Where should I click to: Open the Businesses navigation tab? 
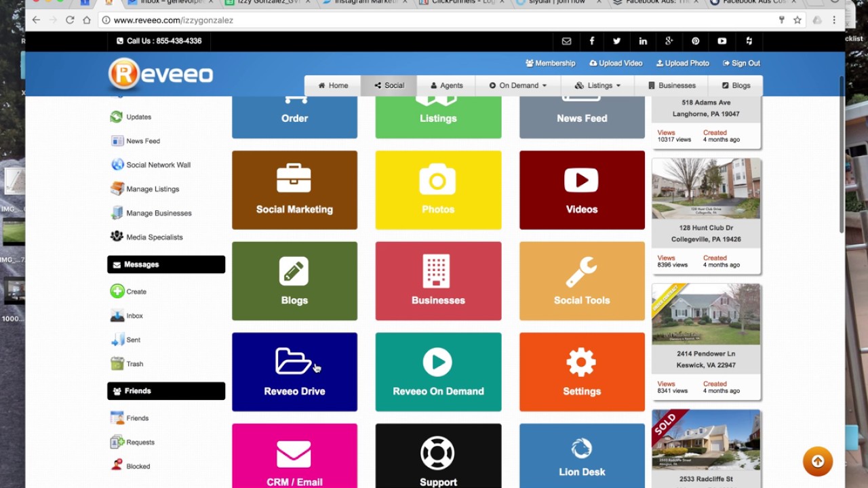(671, 85)
